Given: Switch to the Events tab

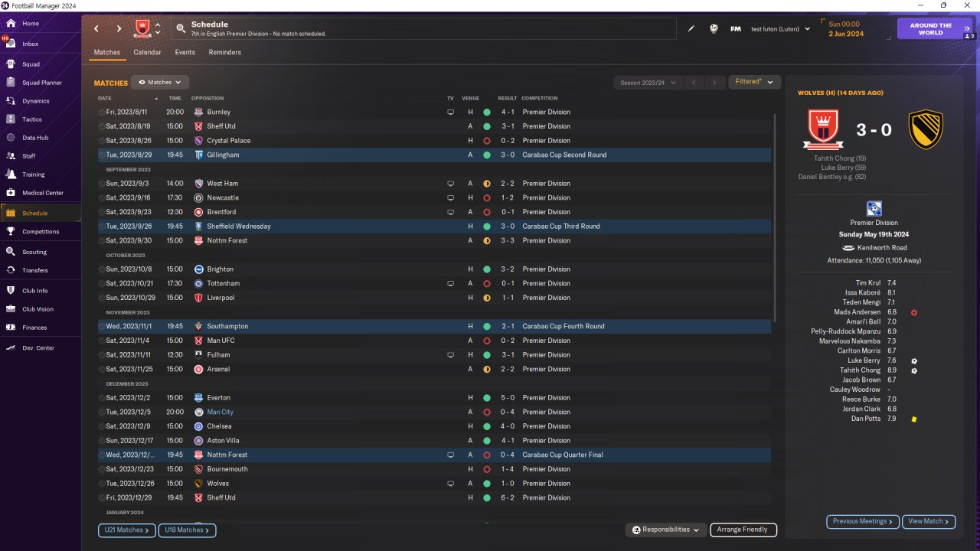Looking at the screenshot, I should (185, 52).
